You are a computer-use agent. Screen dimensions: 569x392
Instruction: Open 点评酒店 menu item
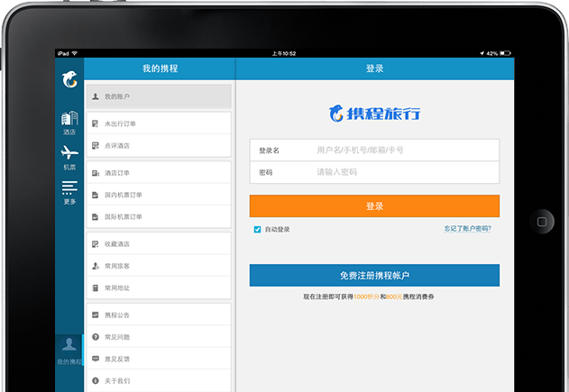(159, 146)
